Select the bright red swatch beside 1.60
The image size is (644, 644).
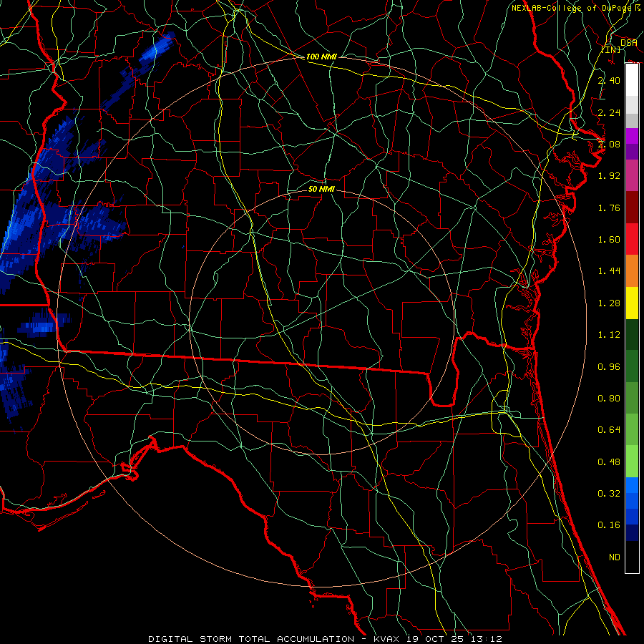(632, 239)
